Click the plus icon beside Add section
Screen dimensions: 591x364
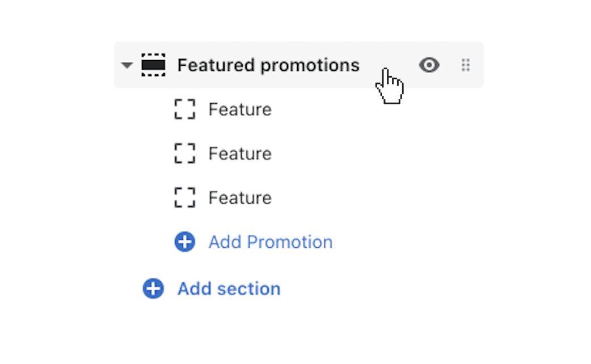[x=153, y=289]
